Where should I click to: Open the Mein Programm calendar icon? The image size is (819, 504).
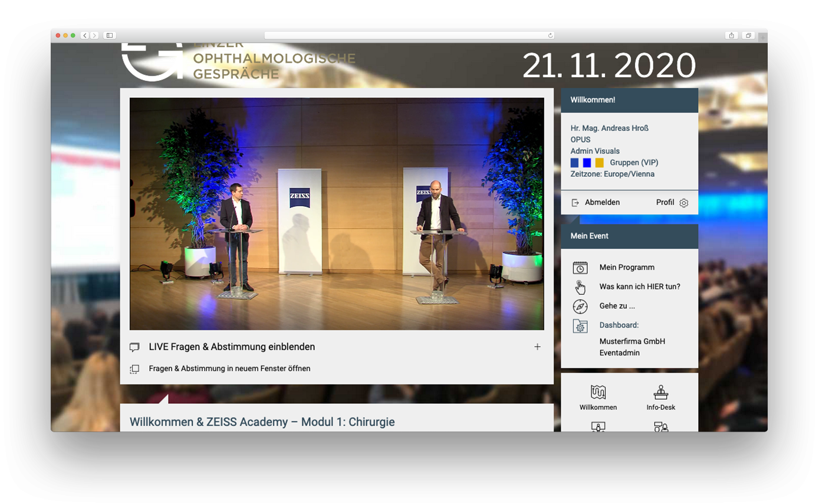tap(580, 268)
